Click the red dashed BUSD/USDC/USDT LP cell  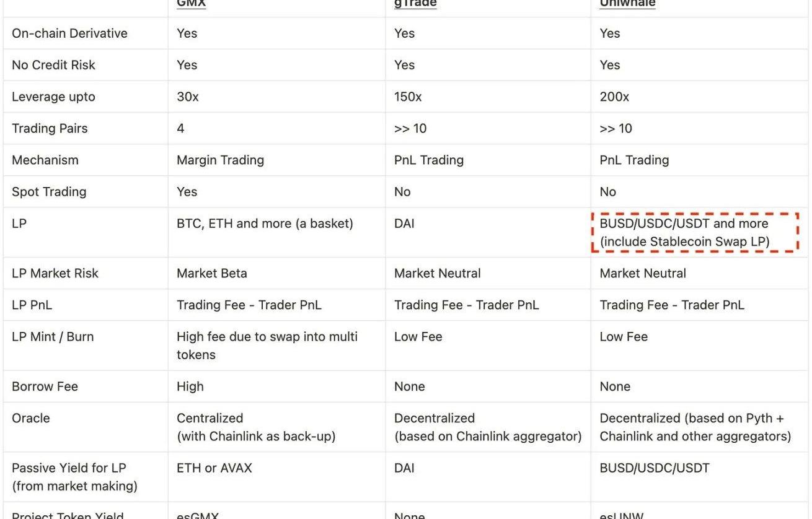[694, 232]
